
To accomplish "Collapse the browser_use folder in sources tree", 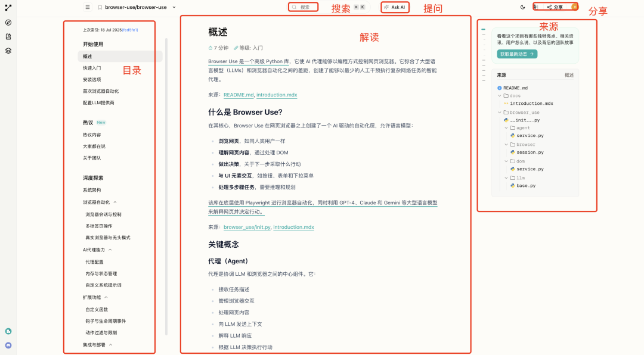I will [x=500, y=113].
